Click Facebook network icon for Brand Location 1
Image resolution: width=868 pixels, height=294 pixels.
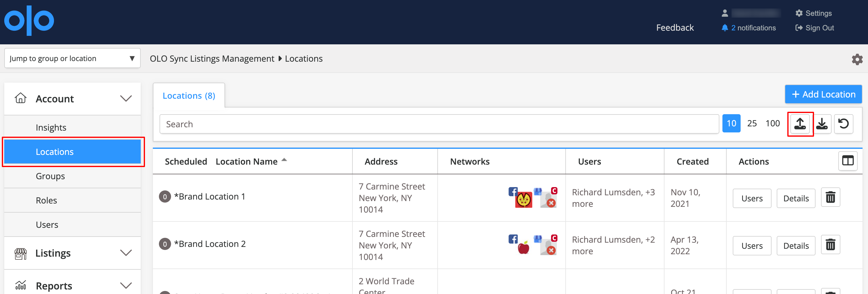coord(513,192)
